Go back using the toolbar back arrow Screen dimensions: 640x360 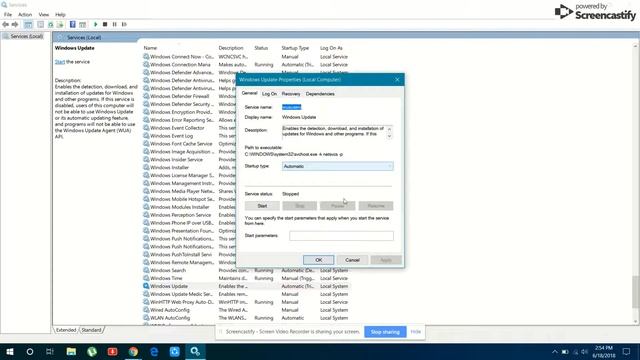[5, 24]
